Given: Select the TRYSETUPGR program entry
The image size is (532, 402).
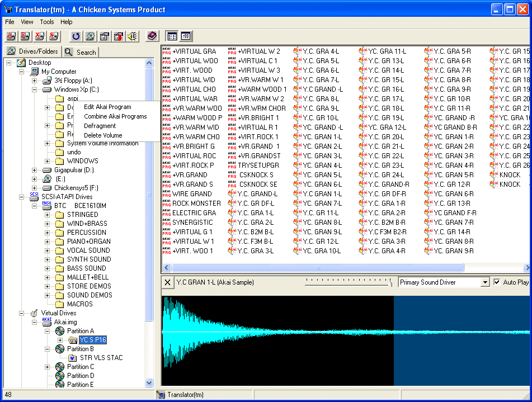Looking at the screenshot, I should pyautogui.click(x=258, y=165).
